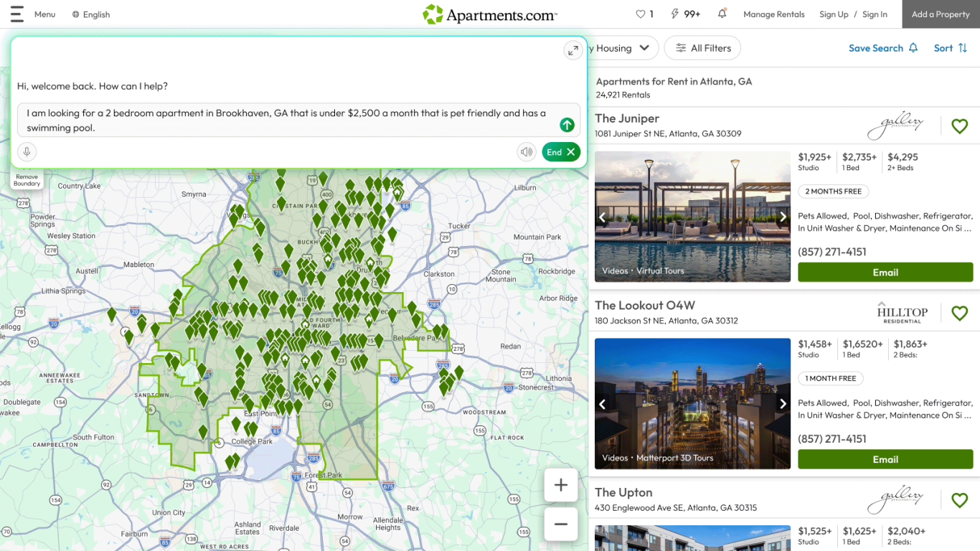Click Hilltop Residential logo
980x551 pixels.
click(902, 313)
